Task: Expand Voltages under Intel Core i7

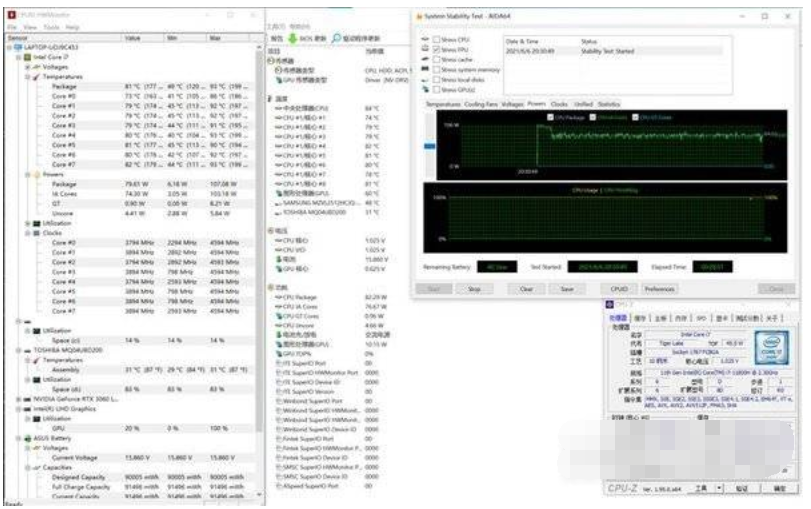Action: tap(27, 67)
